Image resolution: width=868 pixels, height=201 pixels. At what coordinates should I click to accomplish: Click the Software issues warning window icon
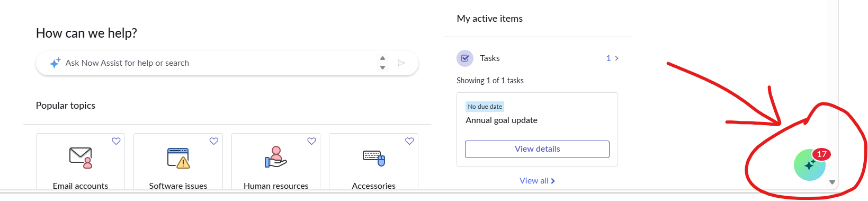pos(178,158)
